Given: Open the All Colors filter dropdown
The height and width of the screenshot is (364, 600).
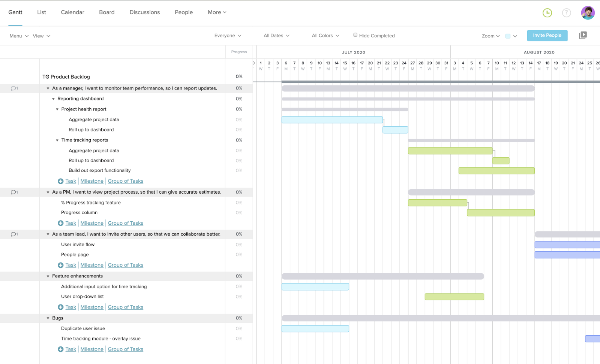Looking at the screenshot, I should (x=325, y=36).
